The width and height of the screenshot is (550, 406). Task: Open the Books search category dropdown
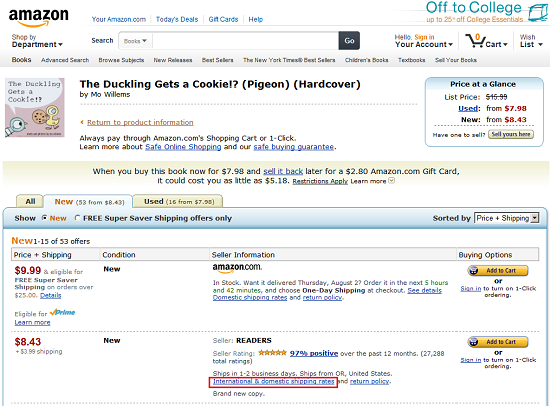click(x=135, y=41)
